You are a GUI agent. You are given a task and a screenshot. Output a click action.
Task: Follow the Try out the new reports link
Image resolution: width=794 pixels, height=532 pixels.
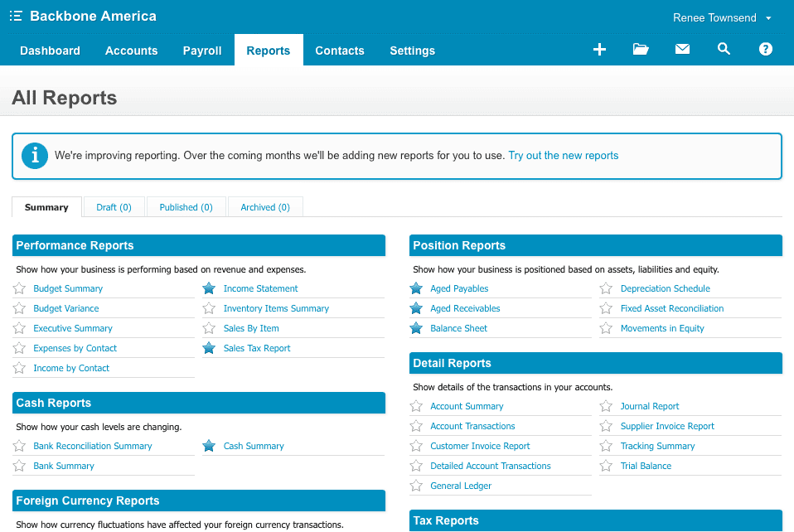coord(563,156)
